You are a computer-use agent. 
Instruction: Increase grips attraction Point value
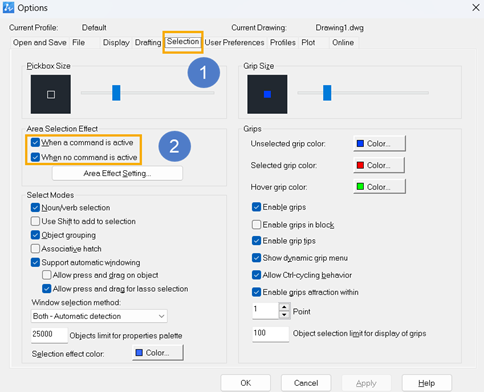(x=284, y=307)
